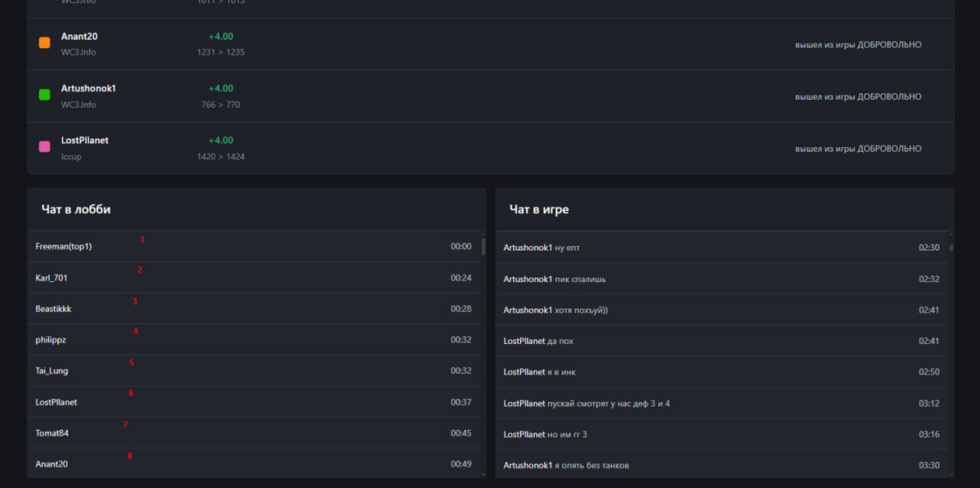Click the +4.00 rating change for Anant20
This screenshot has width=980, height=488.
[220, 37]
